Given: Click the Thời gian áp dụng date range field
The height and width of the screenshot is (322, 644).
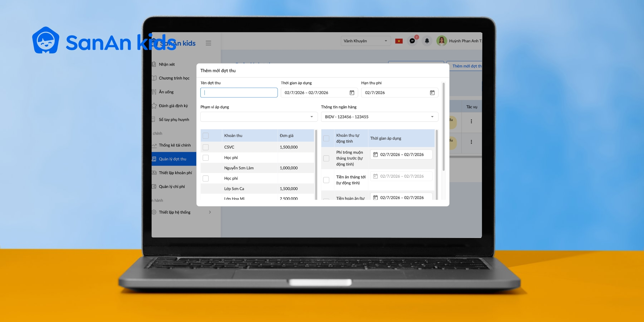Looking at the screenshot, I should (319, 93).
